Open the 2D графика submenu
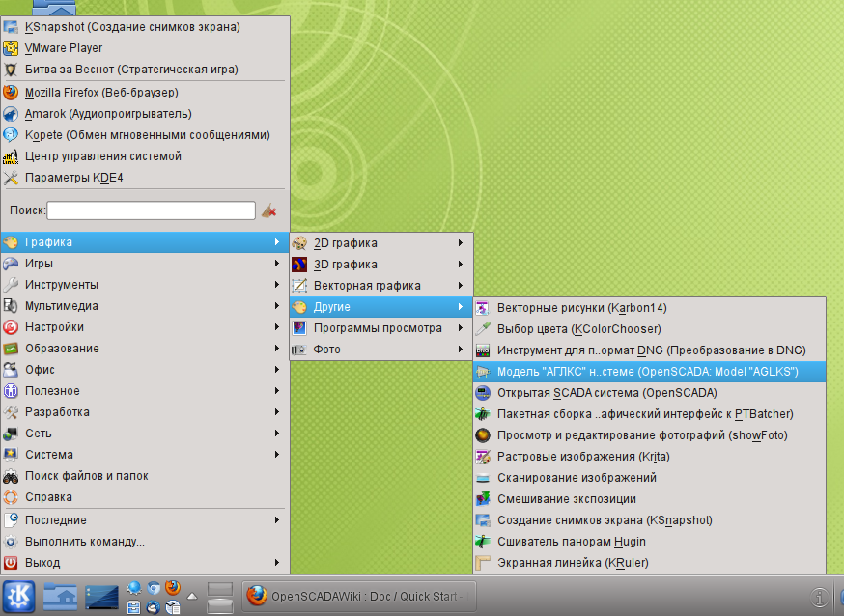The height and width of the screenshot is (616, 844). coord(381,243)
